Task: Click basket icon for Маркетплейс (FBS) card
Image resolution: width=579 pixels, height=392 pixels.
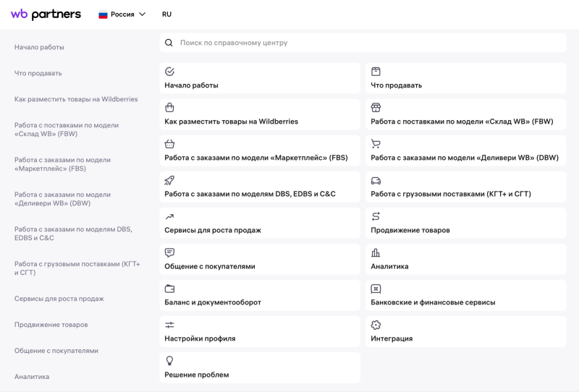Action: pyautogui.click(x=169, y=144)
